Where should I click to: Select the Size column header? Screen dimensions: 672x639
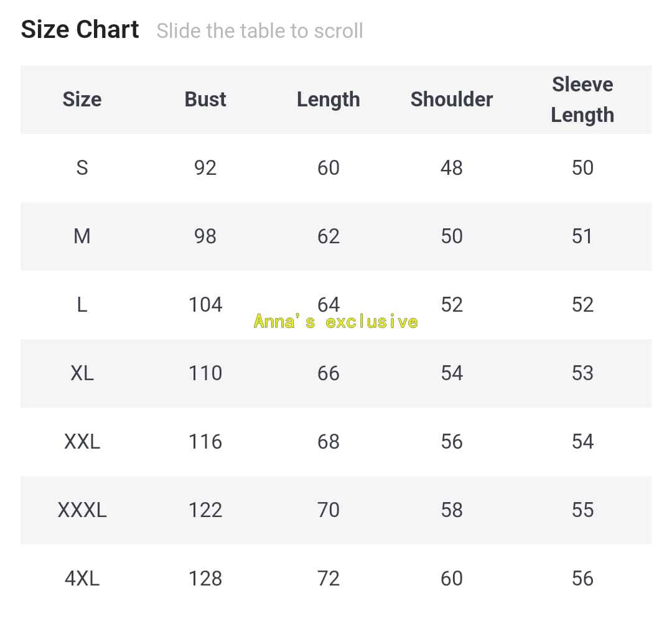[x=82, y=100]
